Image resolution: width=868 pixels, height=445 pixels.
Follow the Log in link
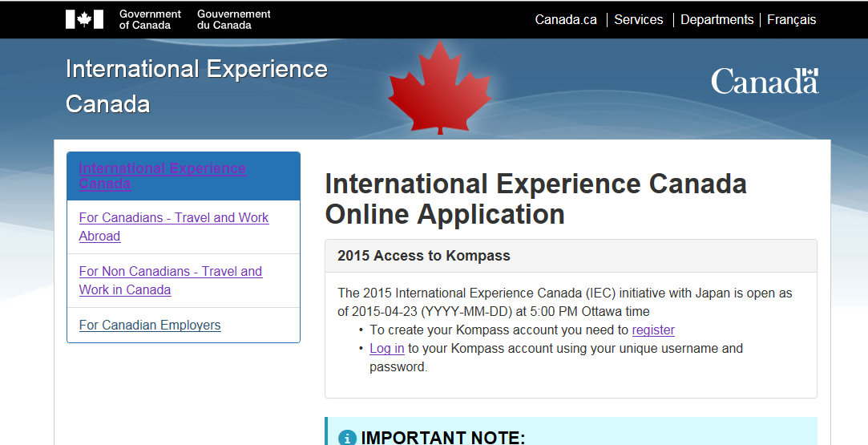[x=387, y=348]
